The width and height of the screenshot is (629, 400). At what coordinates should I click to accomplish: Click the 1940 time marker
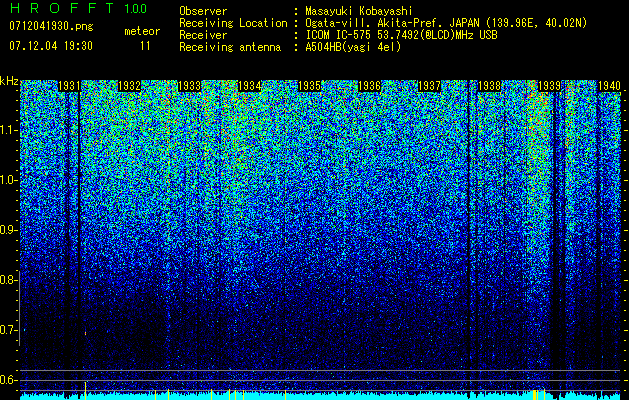pos(609,86)
